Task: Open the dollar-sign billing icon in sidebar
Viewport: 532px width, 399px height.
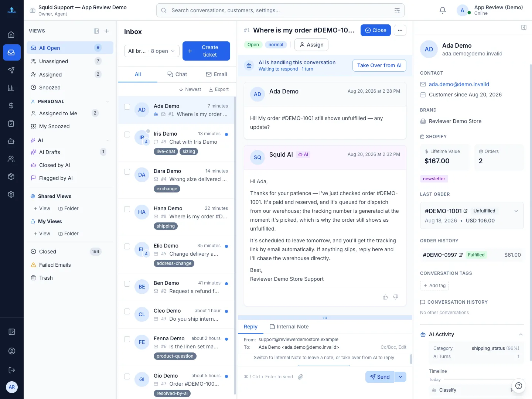Action: [x=11, y=106]
